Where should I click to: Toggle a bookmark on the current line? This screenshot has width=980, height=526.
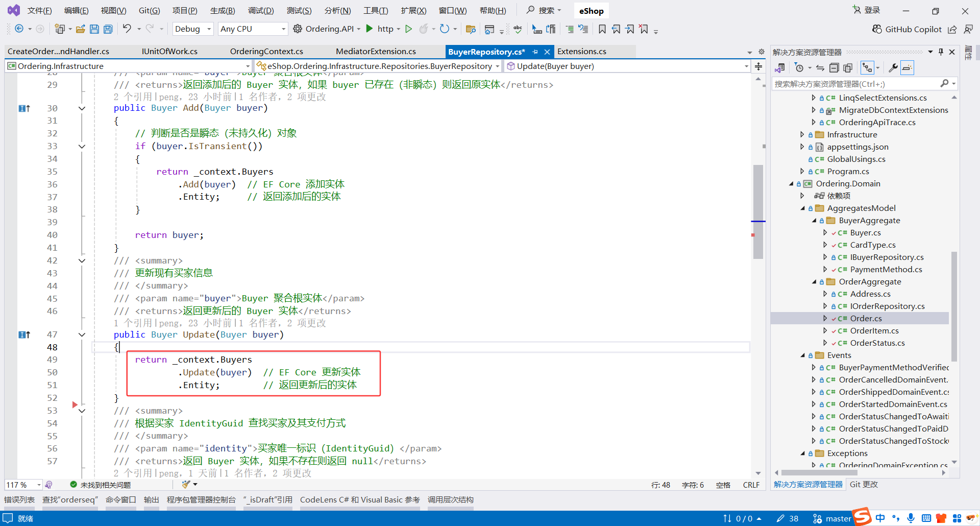click(602, 29)
